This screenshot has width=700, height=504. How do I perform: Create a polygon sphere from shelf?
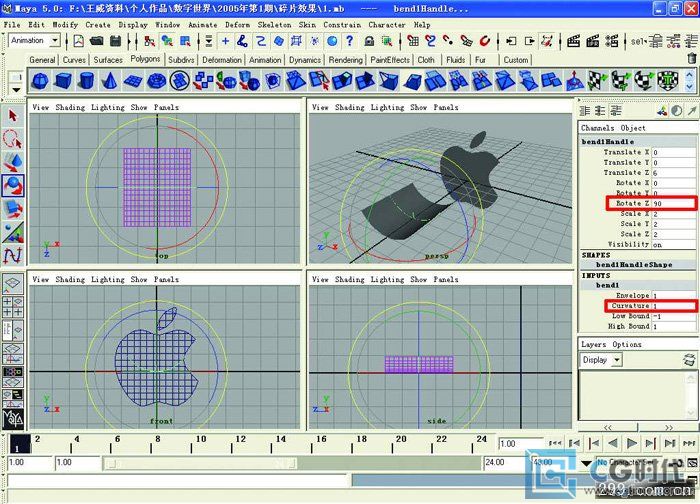[40, 81]
